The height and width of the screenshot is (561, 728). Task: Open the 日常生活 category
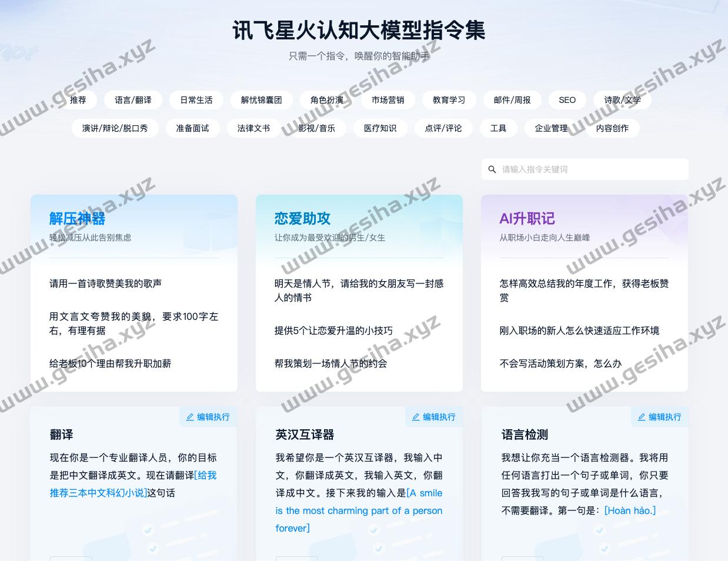pos(196,100)
